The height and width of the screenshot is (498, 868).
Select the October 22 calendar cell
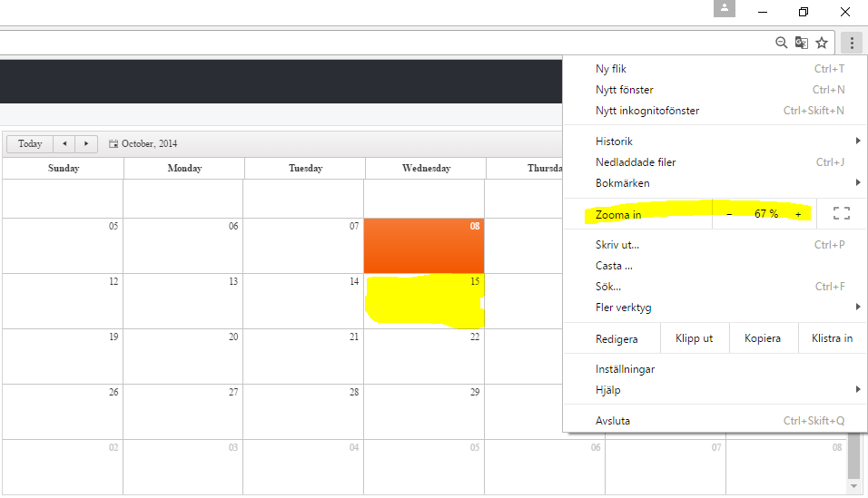pyautogui.click(x=424, y=356)
